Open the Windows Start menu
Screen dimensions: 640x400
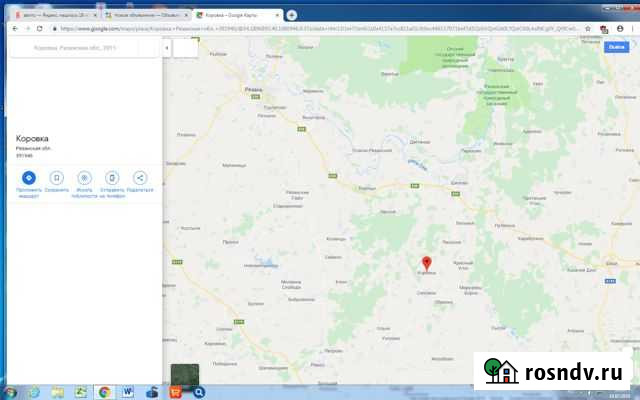coord(10,392)
